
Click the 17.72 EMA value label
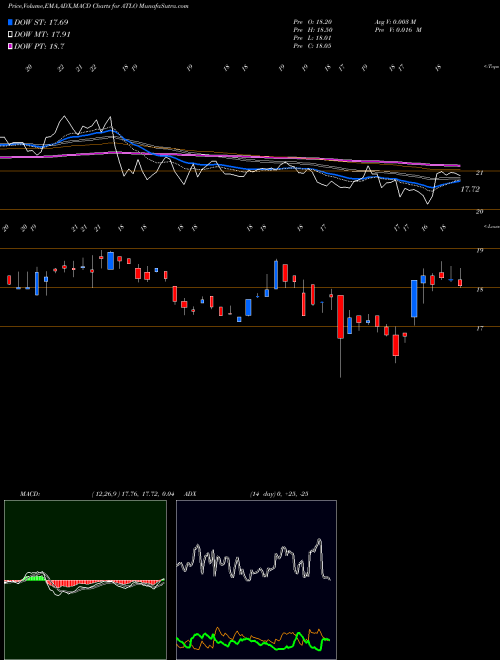point(470,189)
